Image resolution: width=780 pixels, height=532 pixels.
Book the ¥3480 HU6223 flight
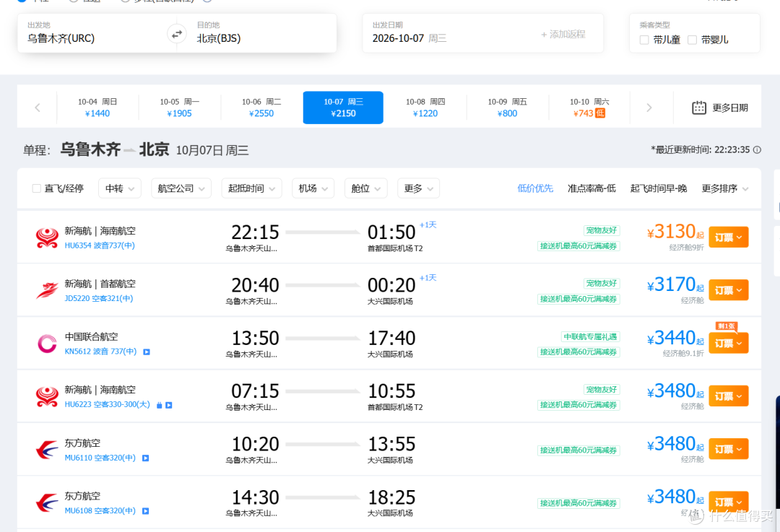(728, 396)
